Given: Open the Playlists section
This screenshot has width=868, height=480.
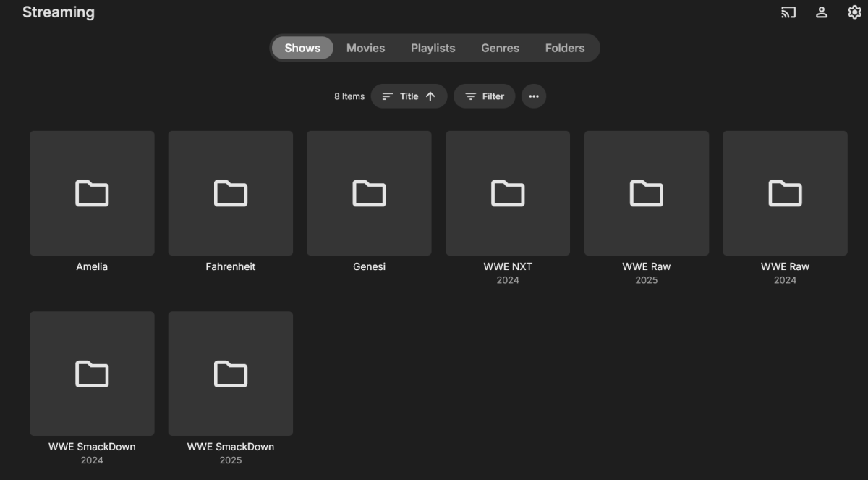Looking at the screenshot, I should tap(433, 48).
